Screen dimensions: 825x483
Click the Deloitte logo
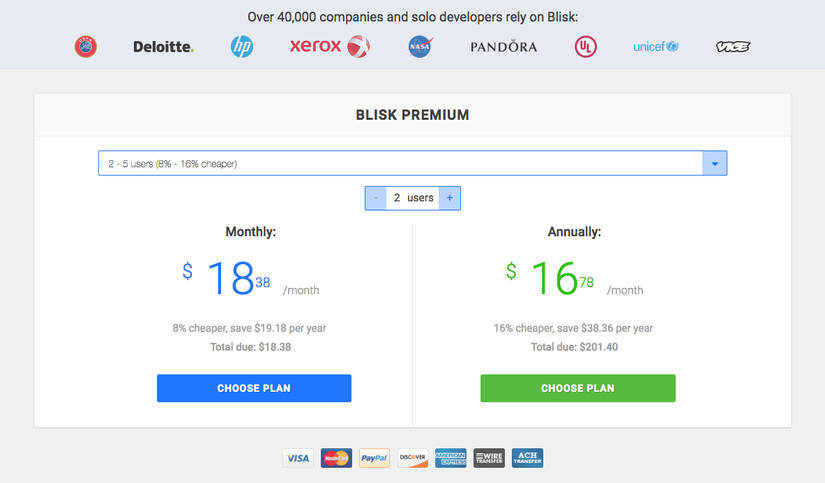163,47
